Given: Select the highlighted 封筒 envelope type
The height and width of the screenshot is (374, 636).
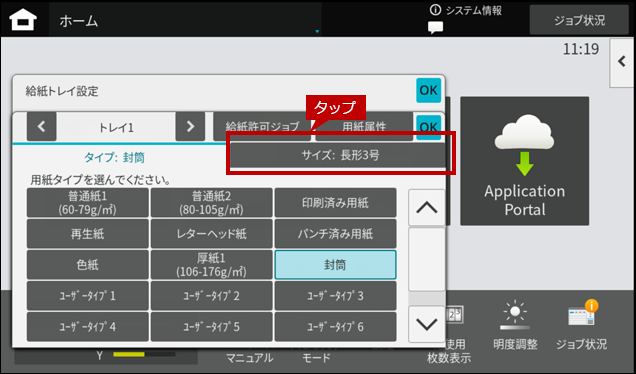Looking at the screenshot, I should (x=335, y=264).
